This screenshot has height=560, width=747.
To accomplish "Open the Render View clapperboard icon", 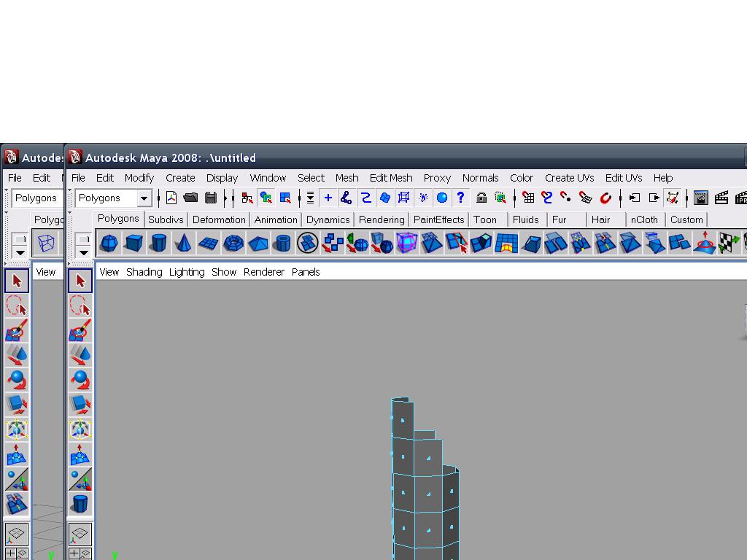I will 700,198.
